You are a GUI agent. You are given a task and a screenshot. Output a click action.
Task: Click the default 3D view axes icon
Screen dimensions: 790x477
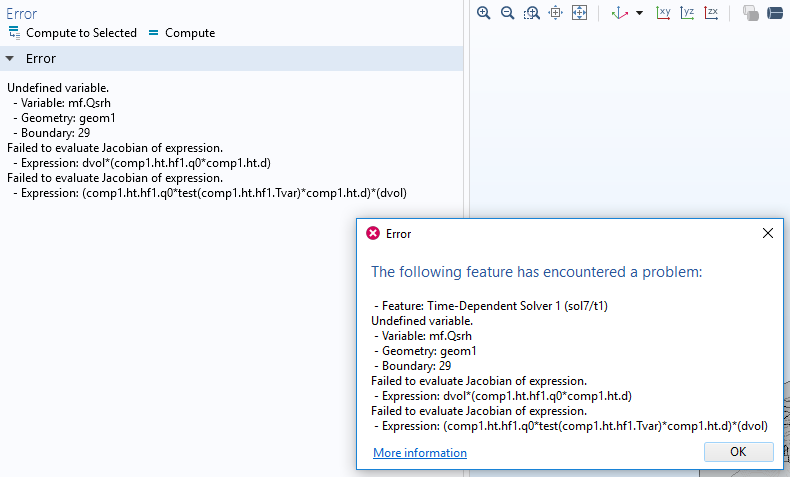(620, 13)
